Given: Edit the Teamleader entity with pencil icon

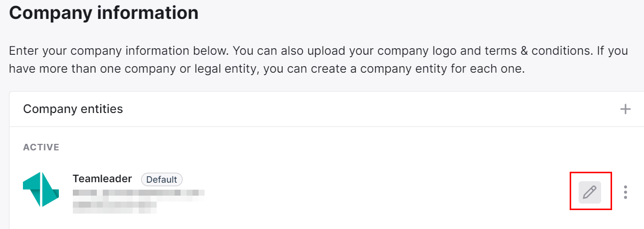Looking at the screenshot, I should point(590,192).
